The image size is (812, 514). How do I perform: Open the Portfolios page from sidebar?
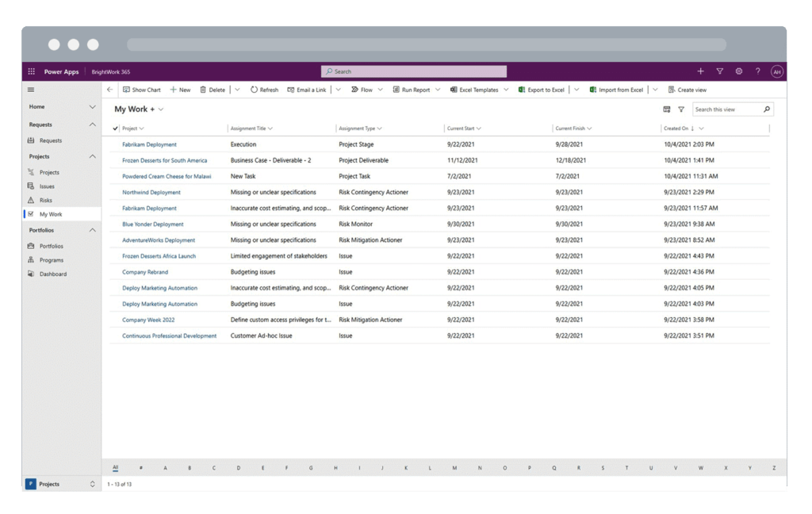(x=50, y=246)
